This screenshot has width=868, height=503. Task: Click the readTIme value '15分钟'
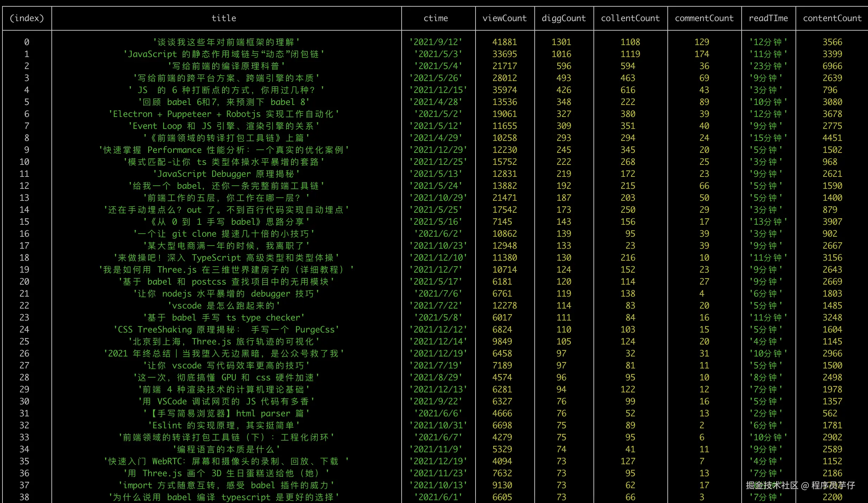[768, 138]
